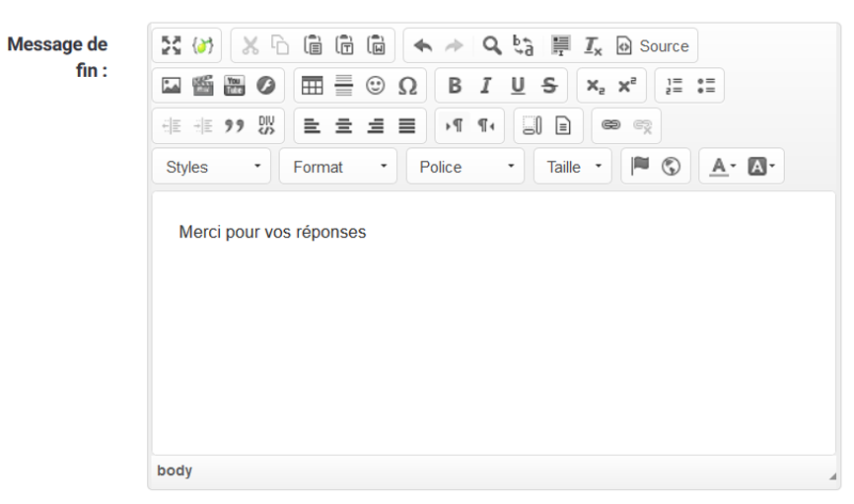Set language with the globe icon
The image size is (854, 504).
coord(671,166)
